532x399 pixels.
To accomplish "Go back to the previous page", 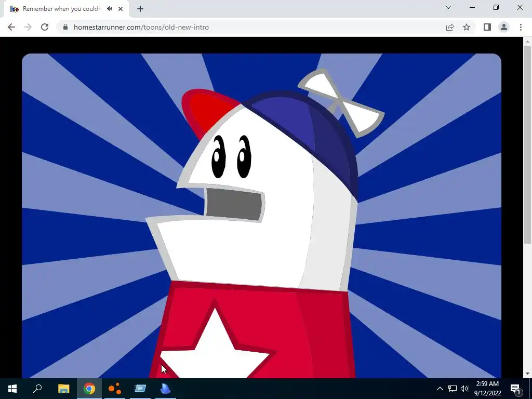I will [x=11, y=27].
